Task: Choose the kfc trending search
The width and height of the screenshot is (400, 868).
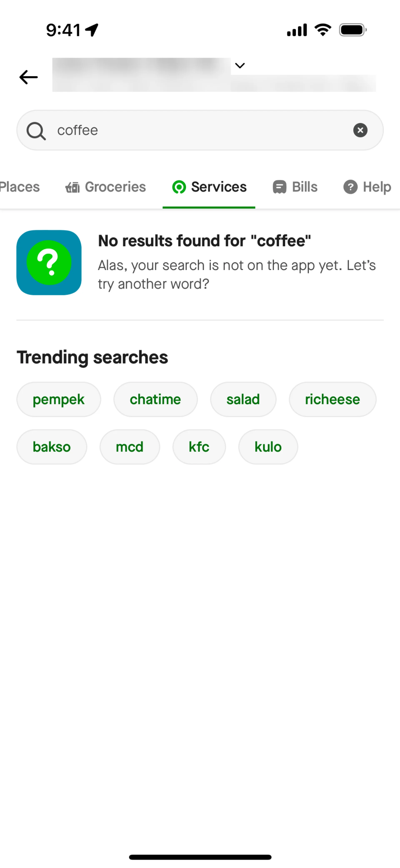Action: click(199, 447)
